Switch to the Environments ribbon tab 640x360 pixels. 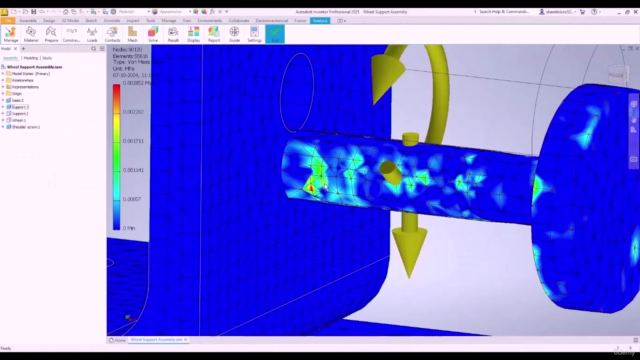(210, 20)
